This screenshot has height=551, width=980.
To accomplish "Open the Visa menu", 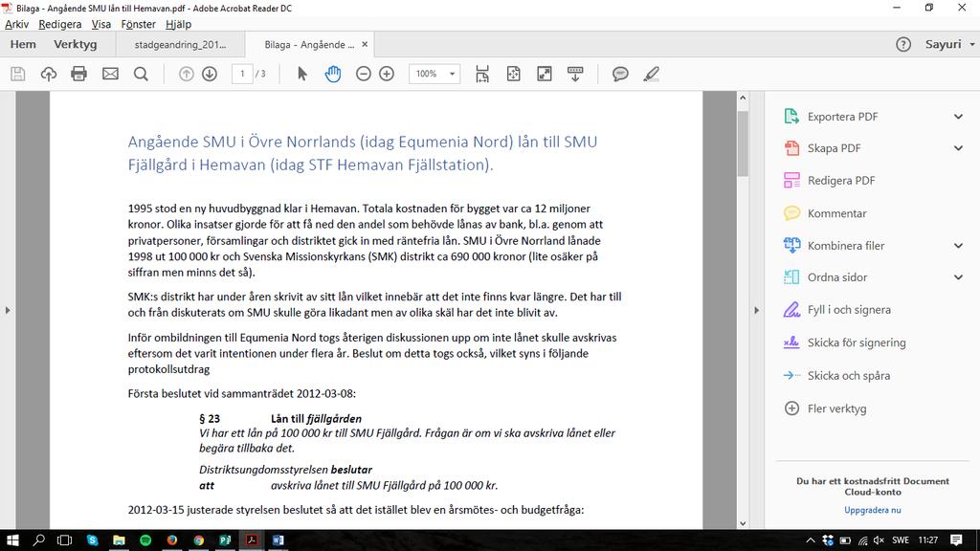I will tap(101, 24).
